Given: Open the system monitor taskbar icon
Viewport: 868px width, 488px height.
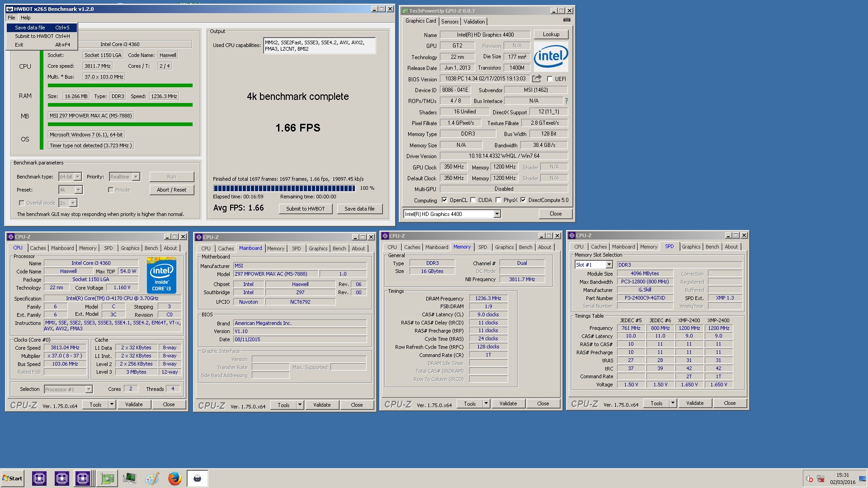Looking at the screenshot, I should pyautogui.click(x=130, y=479).
